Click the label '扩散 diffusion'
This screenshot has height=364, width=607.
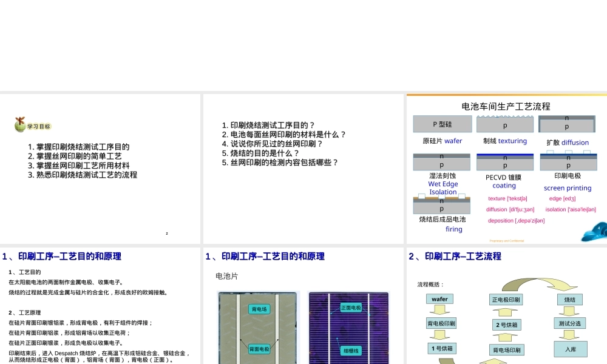tap(568, 143)
